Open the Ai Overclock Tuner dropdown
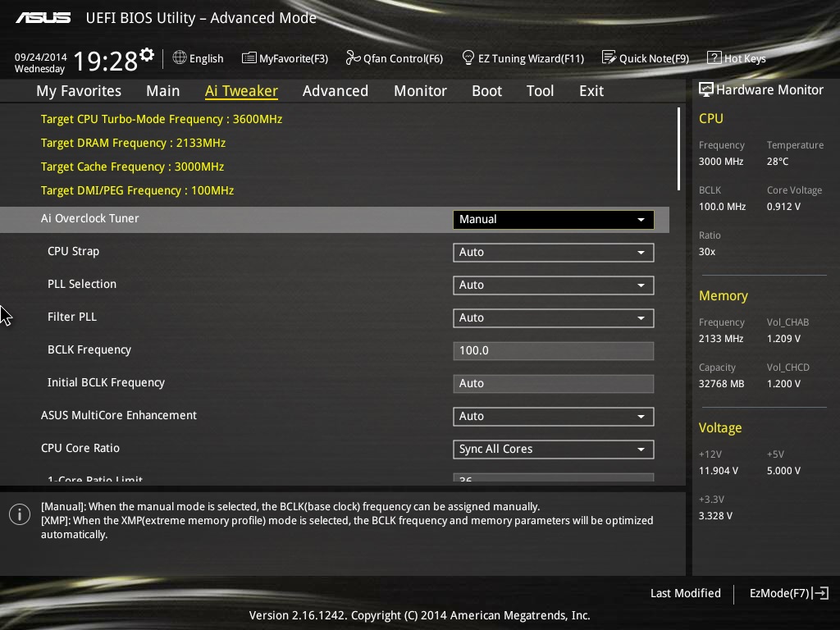Viewport: 840px width, 630px height. pos(554,220)
